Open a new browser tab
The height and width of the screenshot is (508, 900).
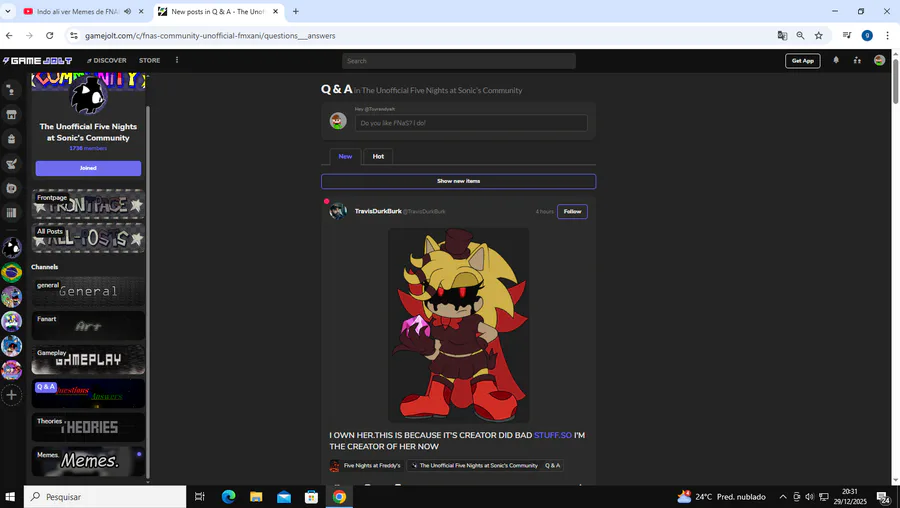pyautogui.click(x=296, y=11)
